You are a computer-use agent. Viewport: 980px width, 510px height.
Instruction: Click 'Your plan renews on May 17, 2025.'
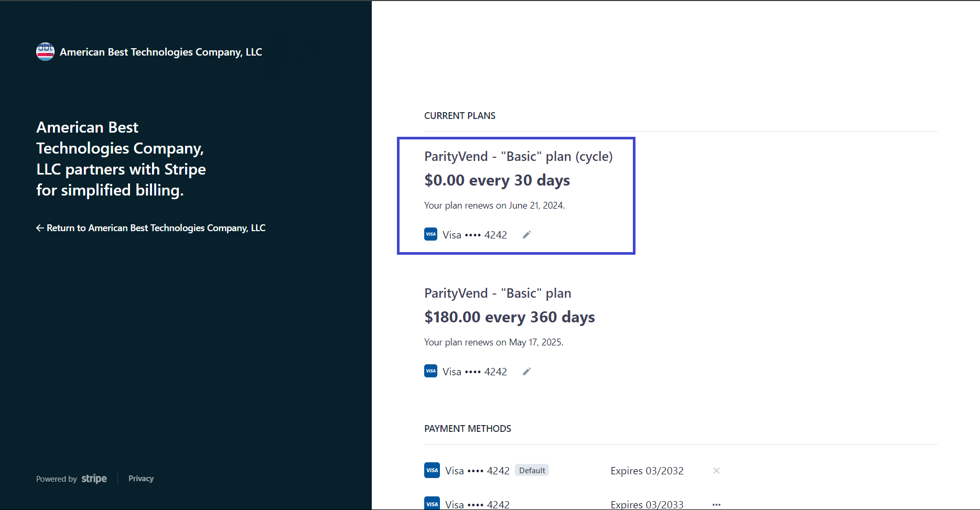point(494,342)
